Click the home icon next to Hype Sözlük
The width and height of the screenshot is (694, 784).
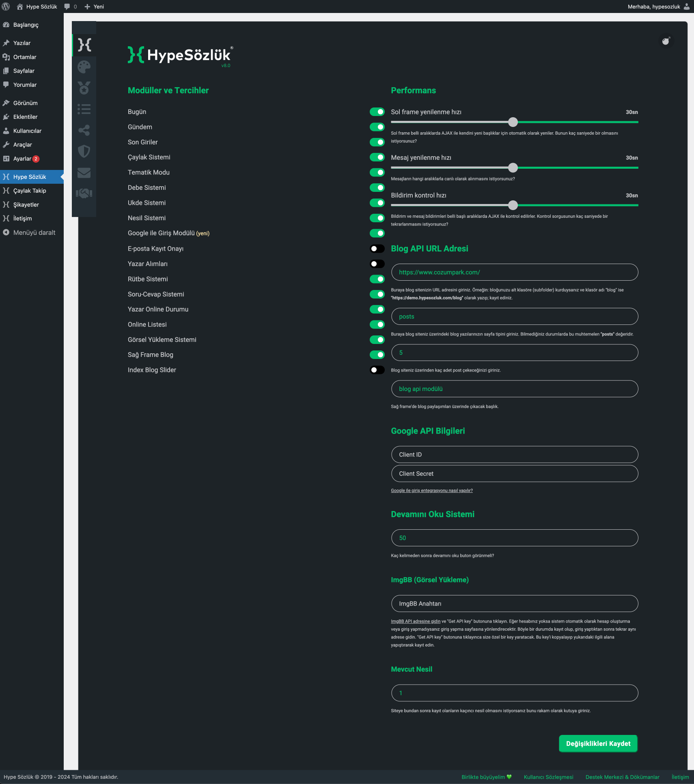tap(20, 6)
